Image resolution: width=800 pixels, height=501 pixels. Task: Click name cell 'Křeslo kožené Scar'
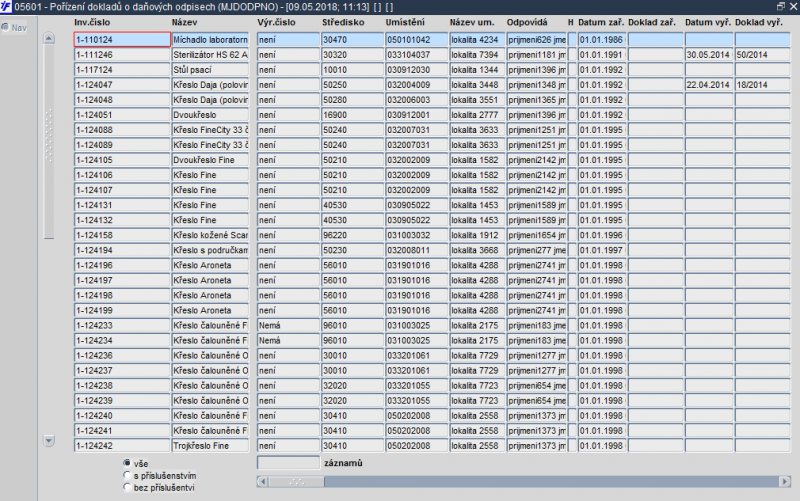[210, 235]
